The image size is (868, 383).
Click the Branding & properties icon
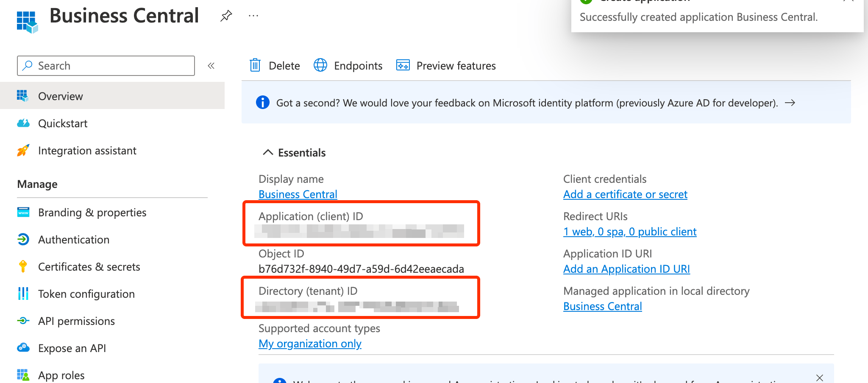[x=23, y=212]
